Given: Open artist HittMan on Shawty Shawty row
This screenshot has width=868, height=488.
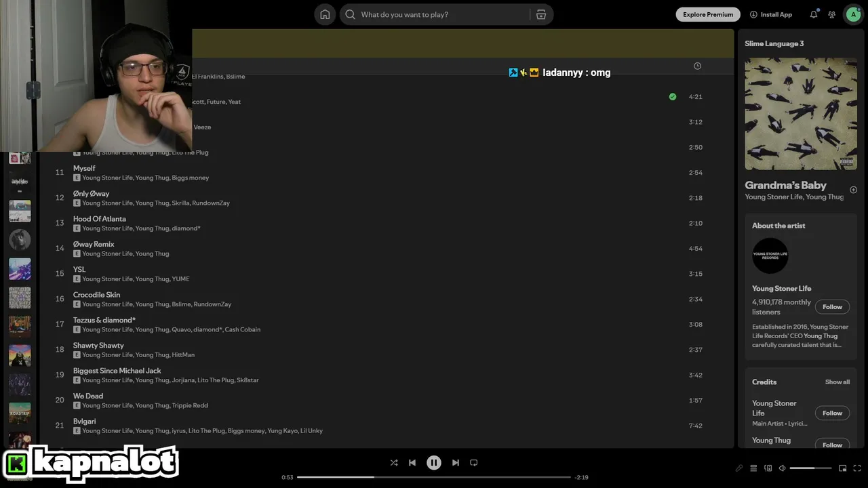Looking at the screenshot, I should coord(183,355).
